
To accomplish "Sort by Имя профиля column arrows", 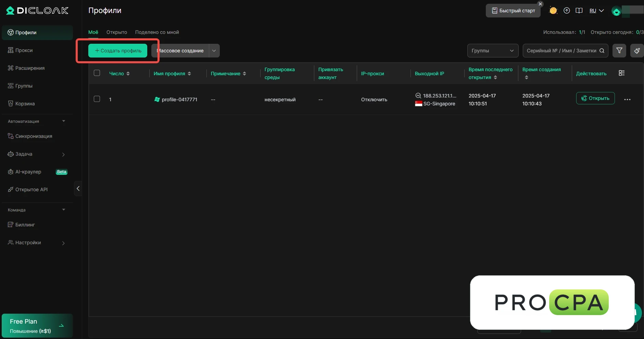I will click(189, 74).
